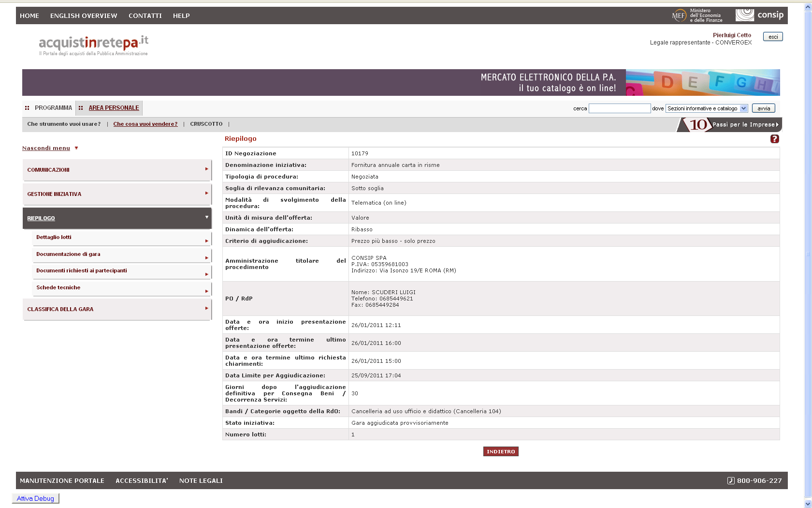Select Che strumento vuoi usare?
Image resolution: width=812 pixels, height=508 pixels.
(64, 124)
